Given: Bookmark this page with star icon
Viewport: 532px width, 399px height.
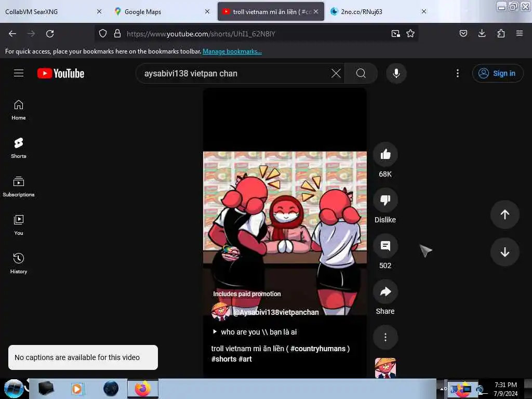Looking at the screenshot, I should coord(410,34).
